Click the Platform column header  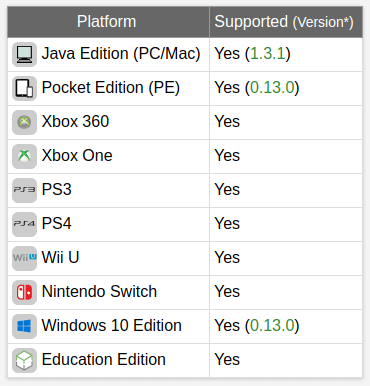tap(108, 22)
